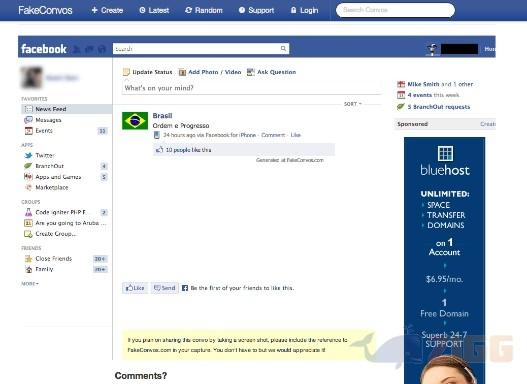Click the Events calendar icon in sidebar
527x384 pixels.
coord(28,131)
